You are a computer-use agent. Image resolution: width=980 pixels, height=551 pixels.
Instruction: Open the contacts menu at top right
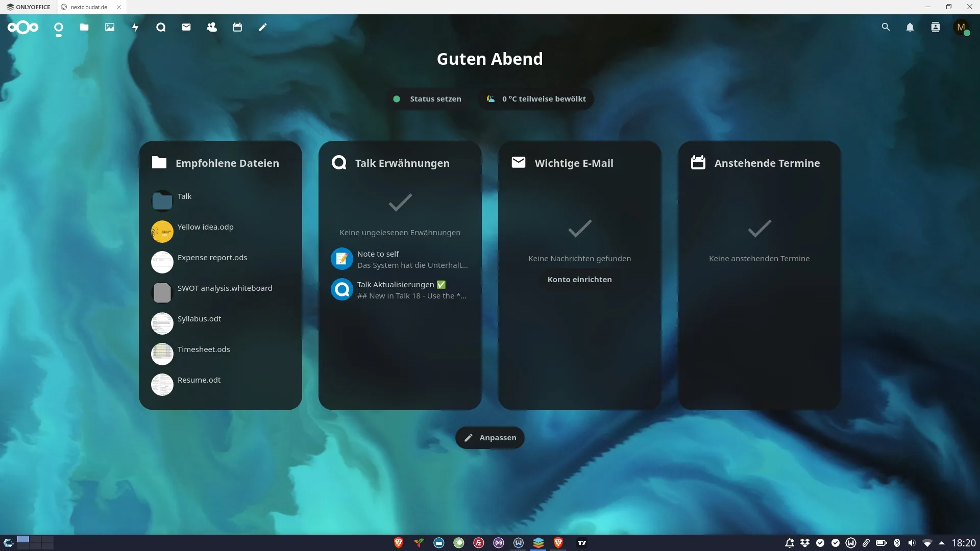[935, 27]
